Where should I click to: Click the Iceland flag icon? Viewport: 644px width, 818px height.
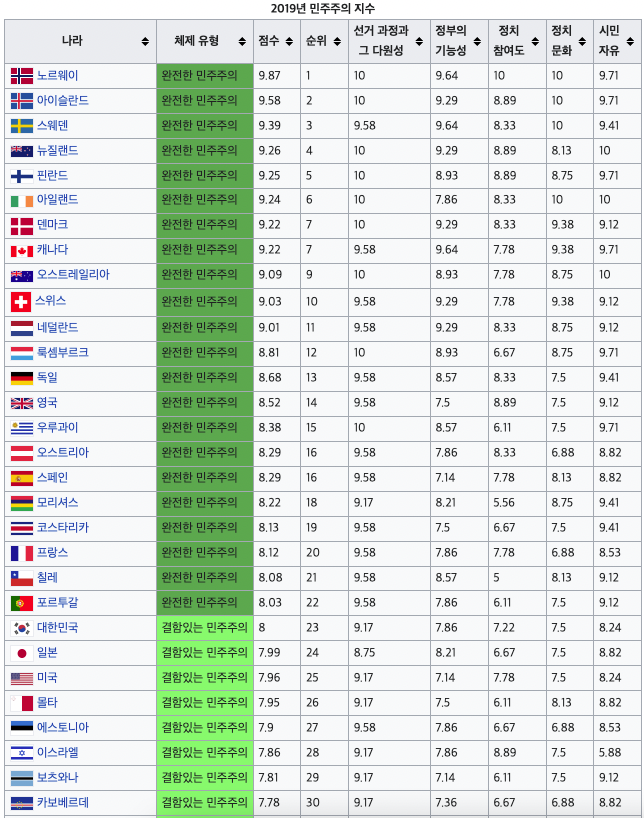[x=21, y=101]
